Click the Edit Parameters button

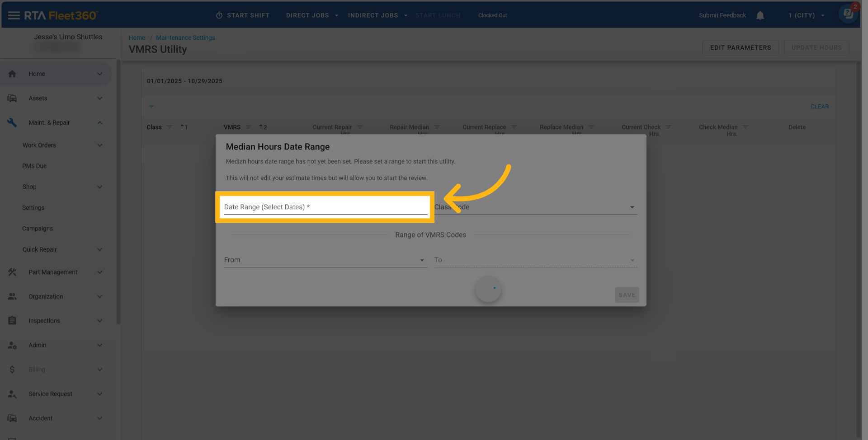(x=740, y=47)
